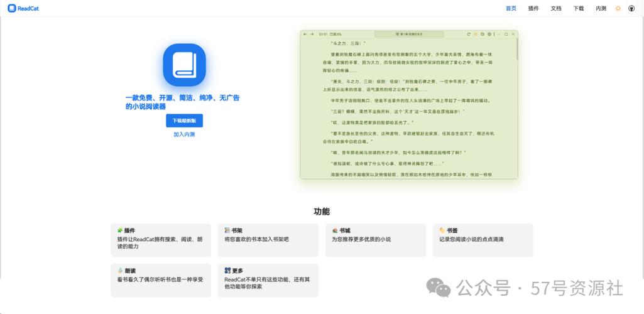Click the puzzle icon on 插件 card
The width and height of the screenshot is (644, 314).
120,230
